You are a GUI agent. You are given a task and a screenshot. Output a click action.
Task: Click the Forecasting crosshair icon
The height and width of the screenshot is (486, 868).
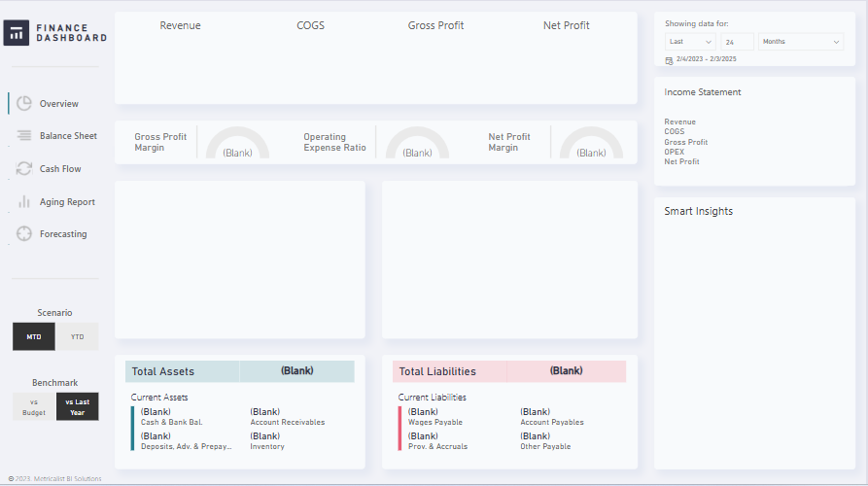pos(24,234)
